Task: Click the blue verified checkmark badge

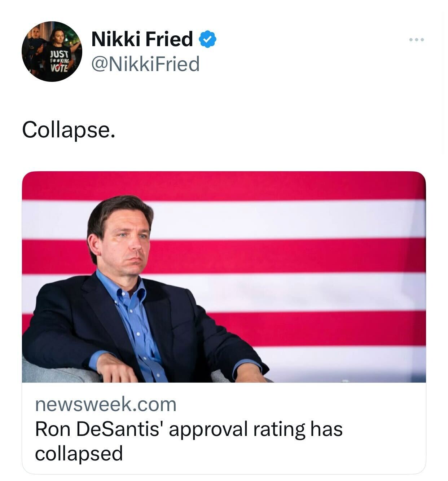Action: [207, 39]
